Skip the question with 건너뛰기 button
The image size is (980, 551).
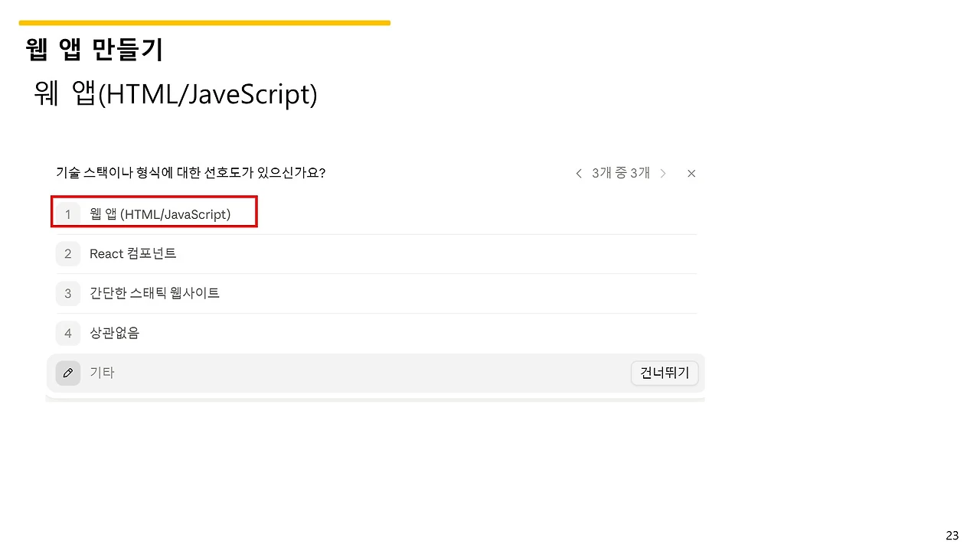pyautogui.click(x=665, y=373)
